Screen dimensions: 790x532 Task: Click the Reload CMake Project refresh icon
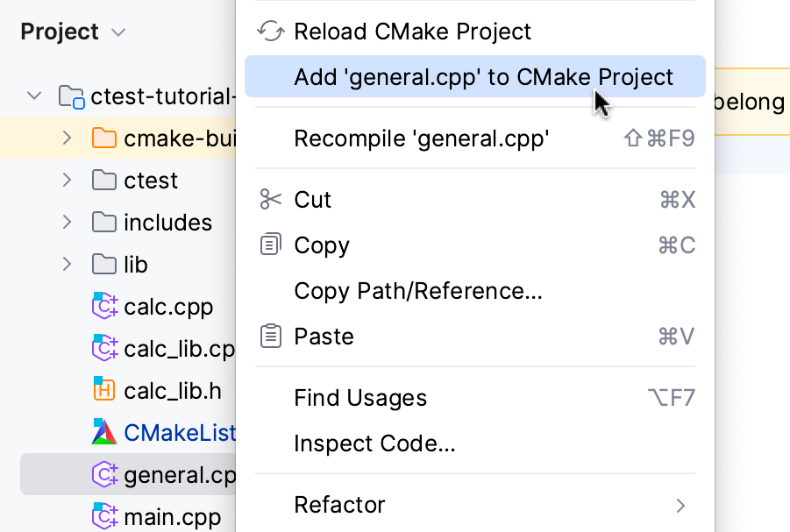click(x=271, y=31)
